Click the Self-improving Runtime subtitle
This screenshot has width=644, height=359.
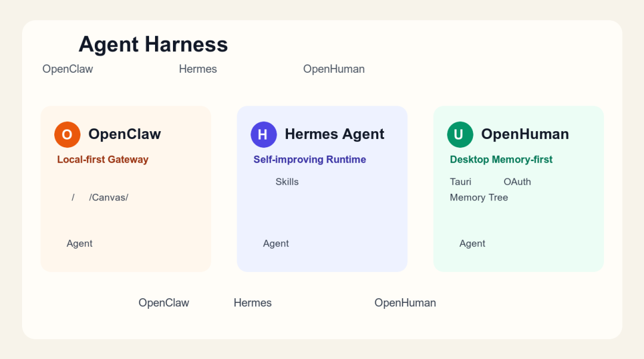[309, 159]
